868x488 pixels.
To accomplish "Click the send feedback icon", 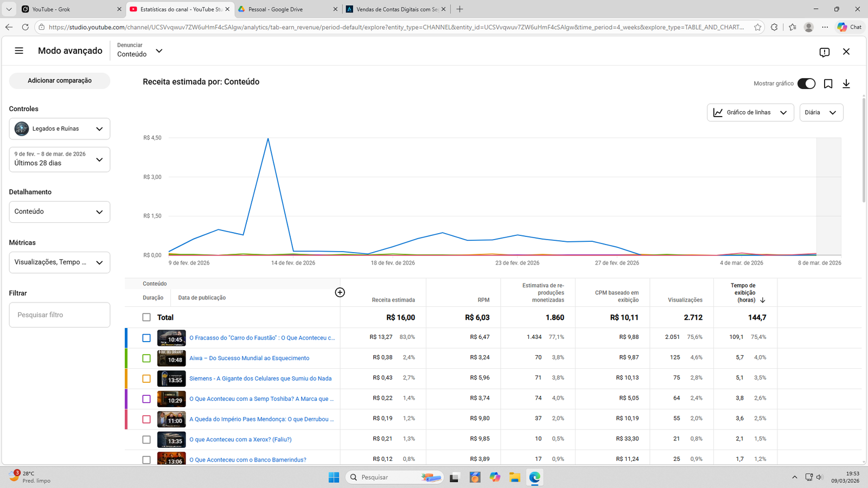I will click(x=824, y=52).
